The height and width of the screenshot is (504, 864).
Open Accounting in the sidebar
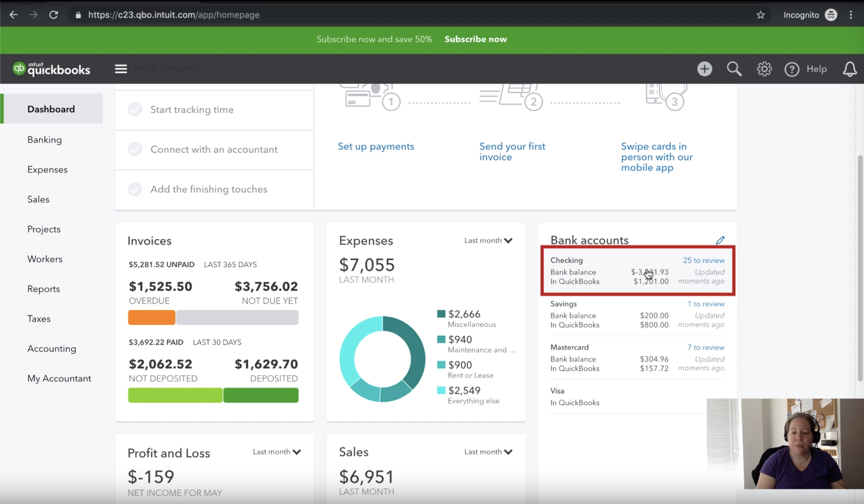pos(52,349)
